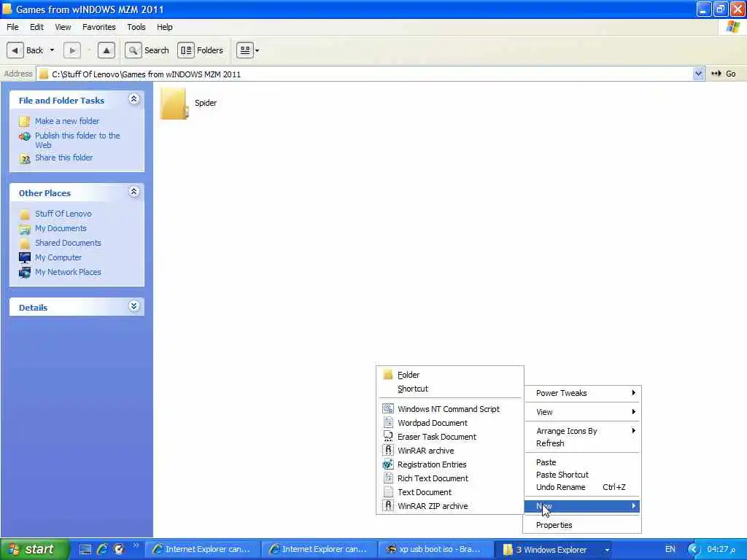The height and width of the screenshot is (560, 747).
Task: Click the Windows NT Command Script icon
Action: click(388, 408)
